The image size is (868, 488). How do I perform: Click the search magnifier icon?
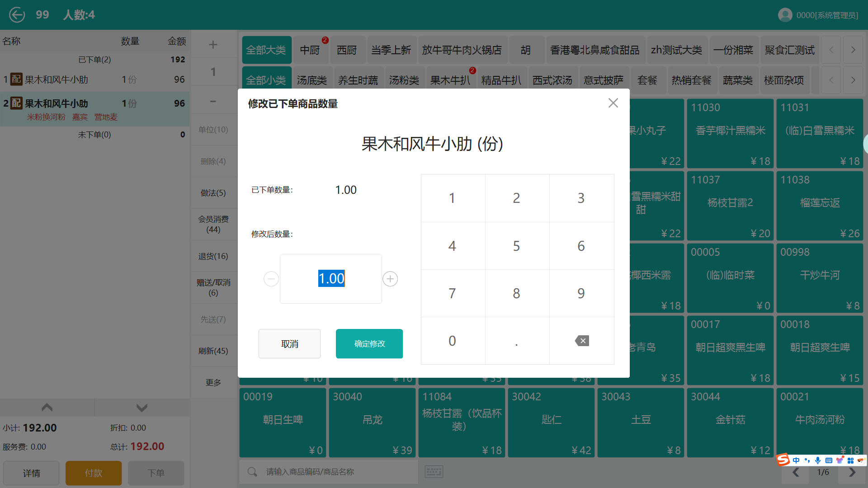252,472
